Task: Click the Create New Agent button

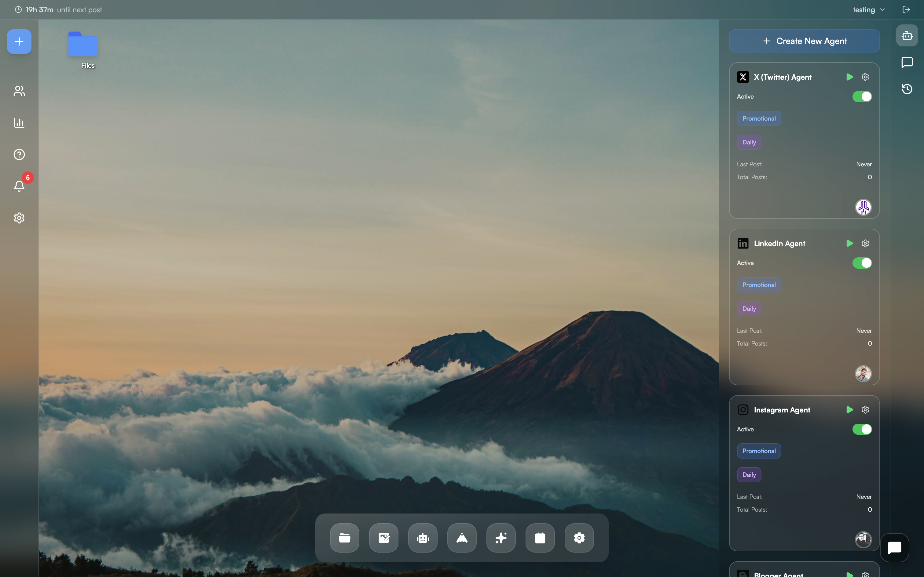Action: pyautogui.click(x=804, y=41)
